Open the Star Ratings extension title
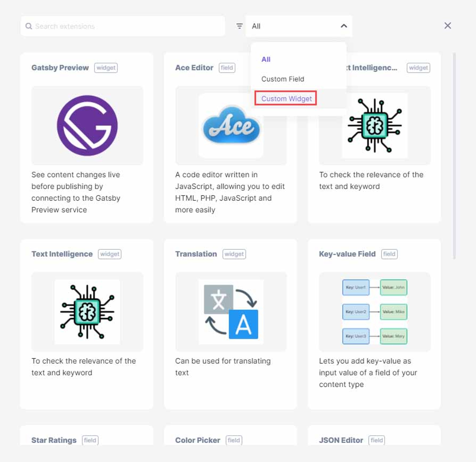Image resolution: width=476 pixels, height=462 pixels. [54, 440]
